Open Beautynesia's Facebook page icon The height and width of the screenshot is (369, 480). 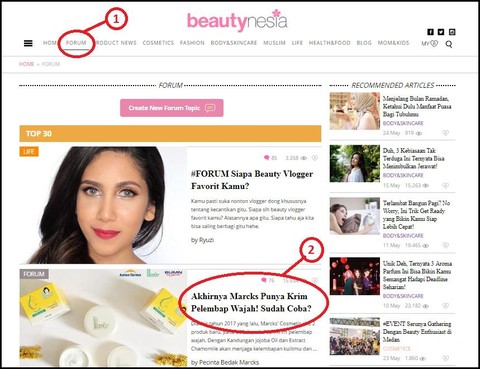pos(430,32)
